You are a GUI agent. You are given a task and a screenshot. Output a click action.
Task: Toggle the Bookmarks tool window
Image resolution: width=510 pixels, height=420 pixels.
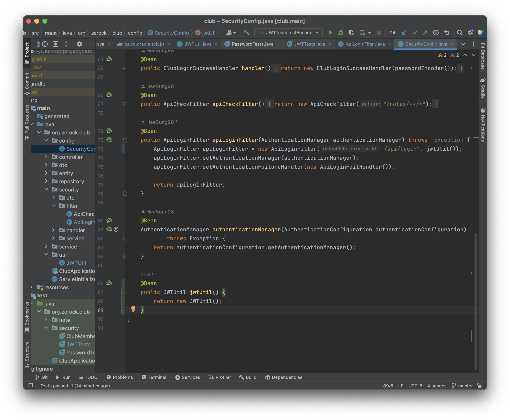(x=27, y=317)
